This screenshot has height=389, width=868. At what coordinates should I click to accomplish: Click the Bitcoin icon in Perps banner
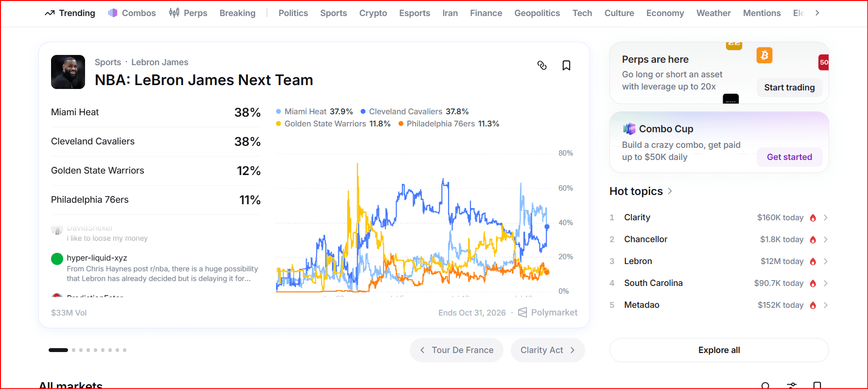point(764,55)
